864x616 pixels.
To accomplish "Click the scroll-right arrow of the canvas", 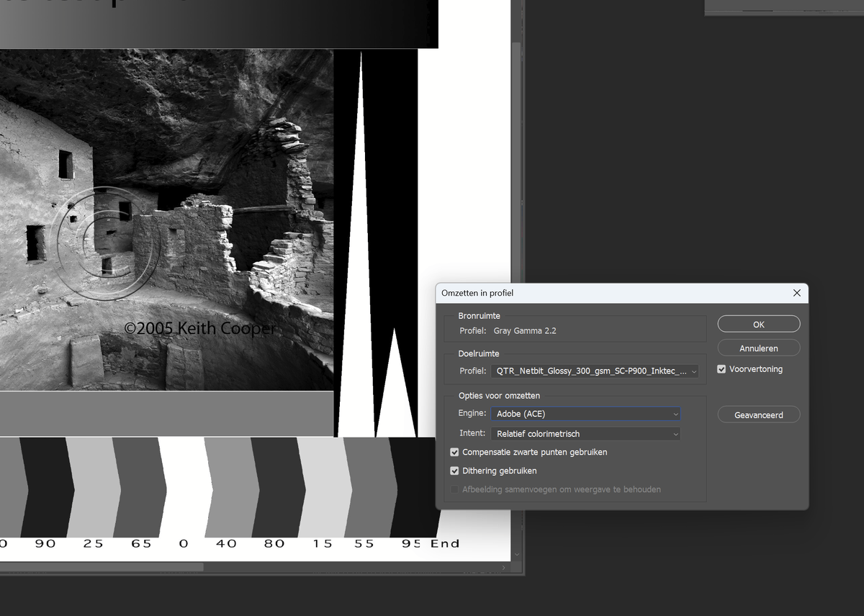I will pos(505,567).
